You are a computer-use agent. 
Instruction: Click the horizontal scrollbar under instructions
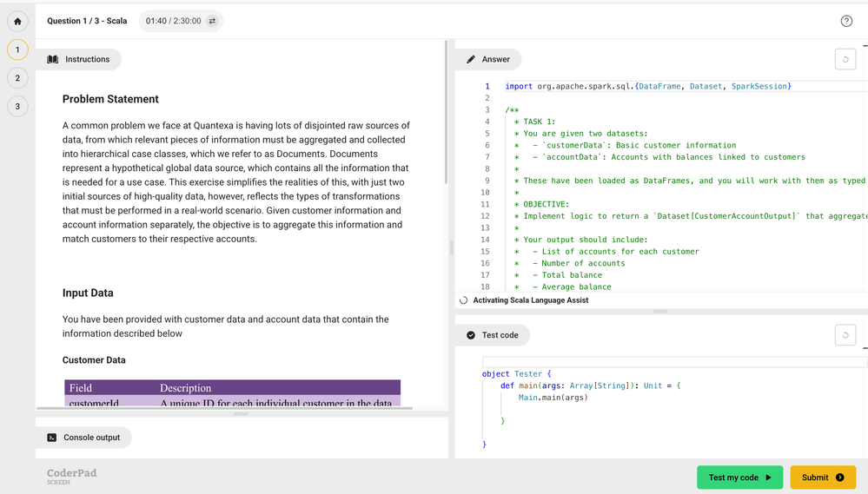click(224, 407)
